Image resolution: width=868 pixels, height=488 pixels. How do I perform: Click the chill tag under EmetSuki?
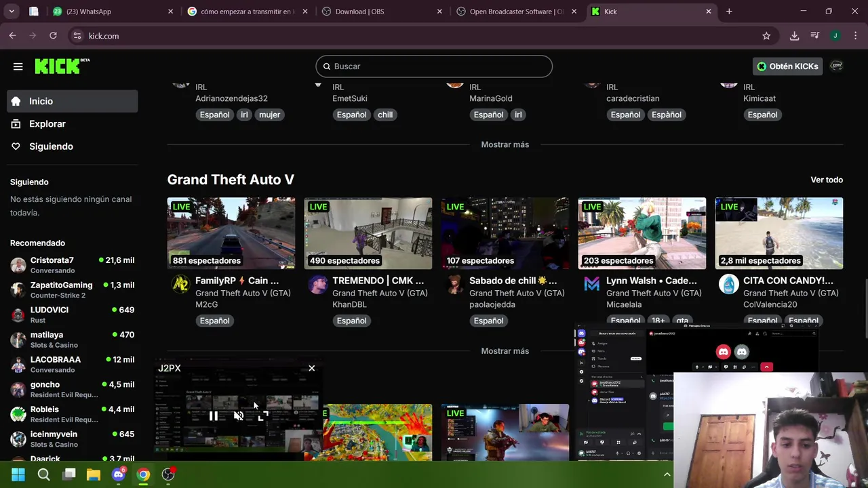coord(385,115)
